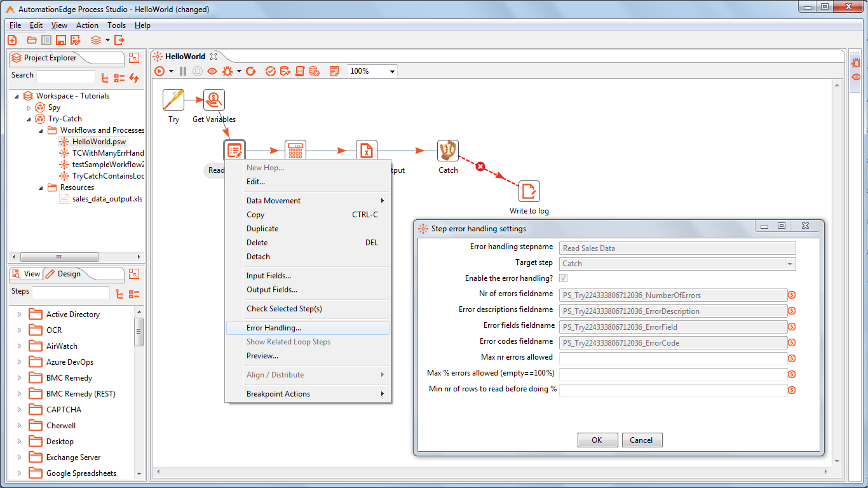
Task: Click the Steps search field
Action: (71, 292)
